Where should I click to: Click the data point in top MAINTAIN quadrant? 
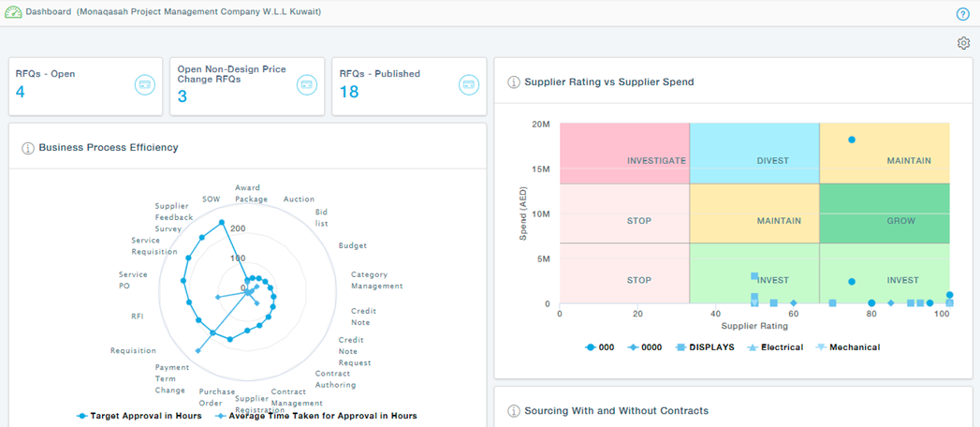tap(852, 140)
